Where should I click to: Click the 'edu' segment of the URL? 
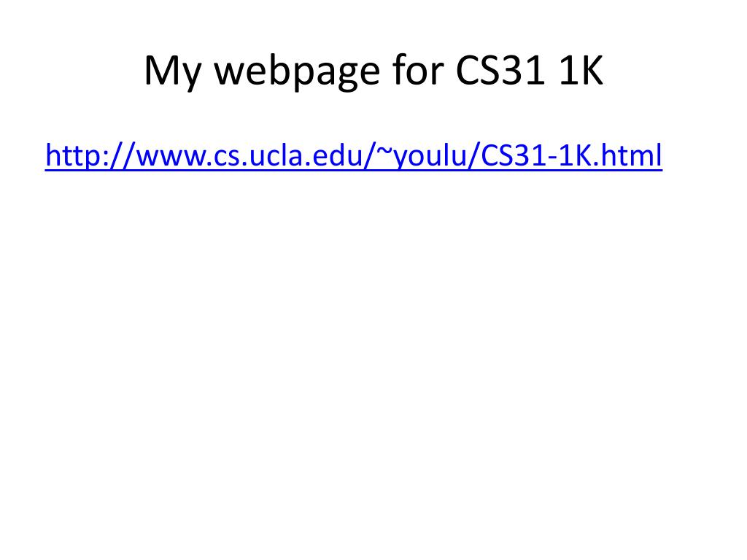click(337, 155)
